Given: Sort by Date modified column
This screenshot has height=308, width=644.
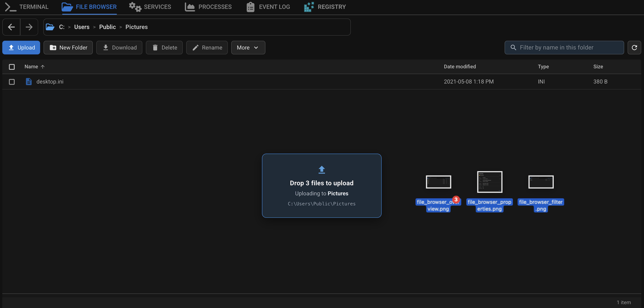Looking at the screenshot, I should coord(460,67).
